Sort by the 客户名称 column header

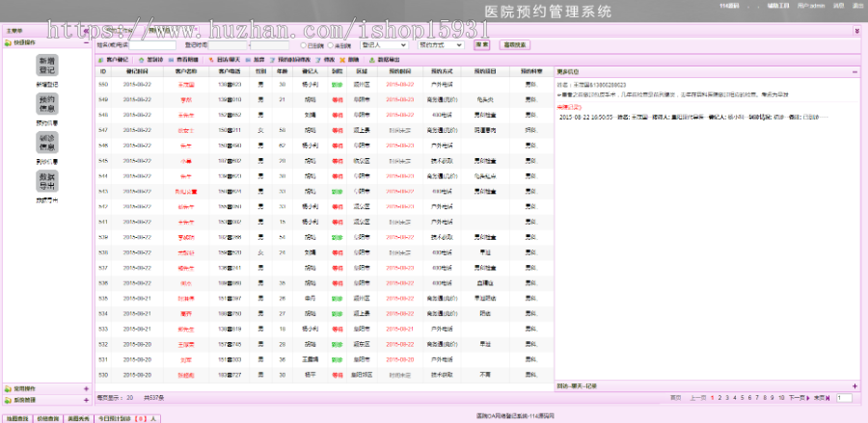[186, 72]
